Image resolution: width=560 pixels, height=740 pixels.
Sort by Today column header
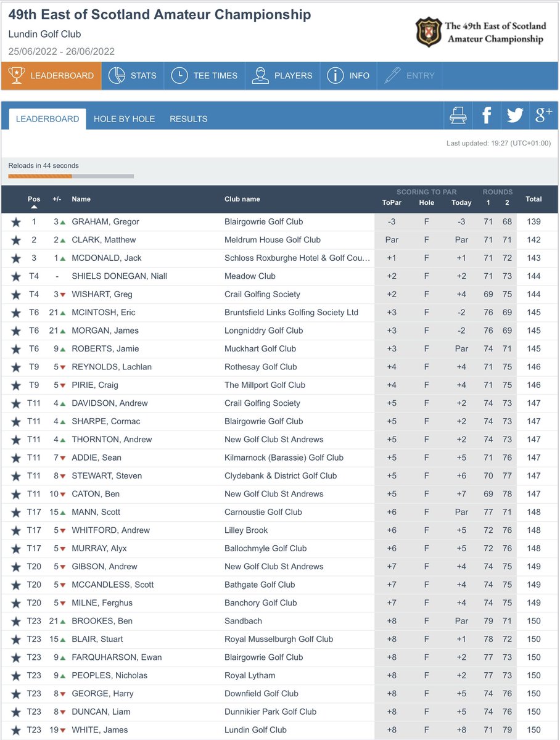tap(461, 202)
